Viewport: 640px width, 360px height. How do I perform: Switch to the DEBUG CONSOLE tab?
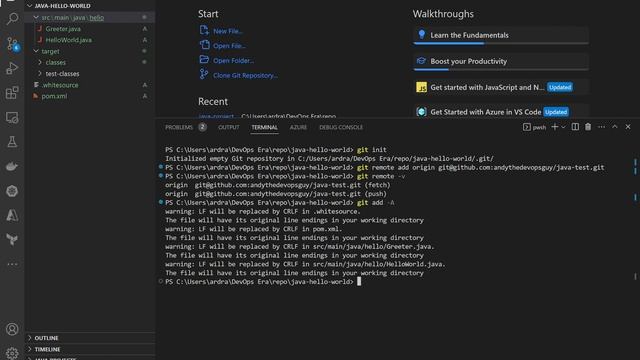point(341,127)
